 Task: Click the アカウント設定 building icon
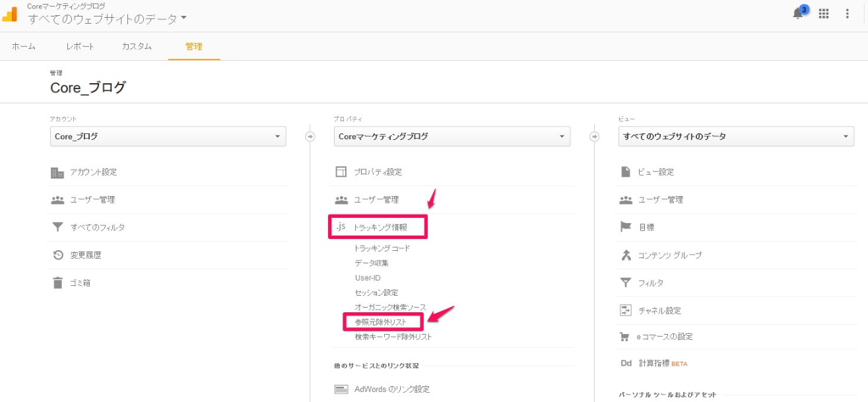tap(58, 172)
